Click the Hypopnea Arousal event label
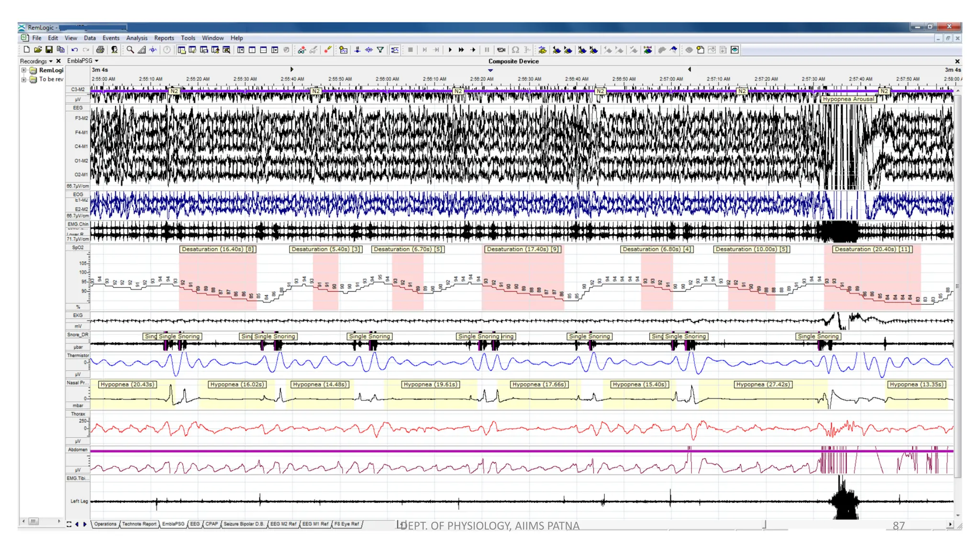 (x=848, y=99)
